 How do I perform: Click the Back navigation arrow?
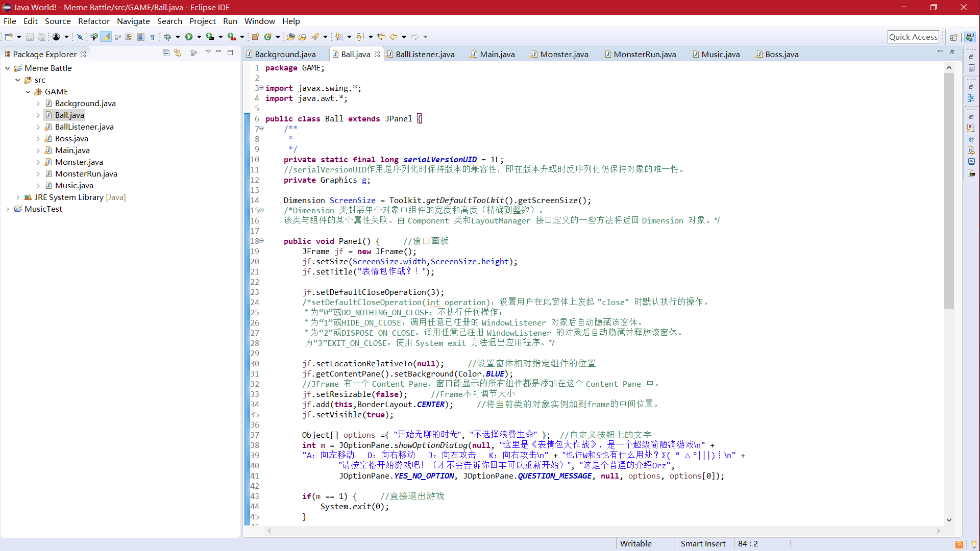[394, 37]
